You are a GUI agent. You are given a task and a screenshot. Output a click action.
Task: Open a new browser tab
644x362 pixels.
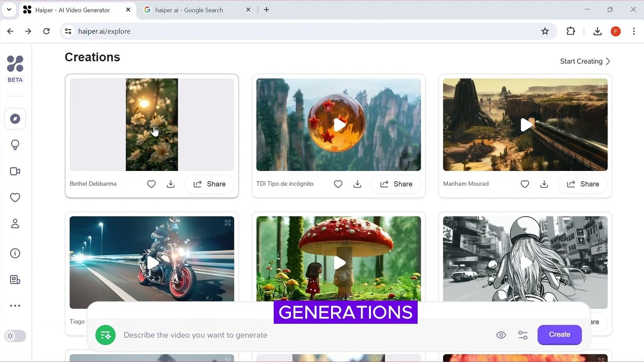[x=267, y=10]
